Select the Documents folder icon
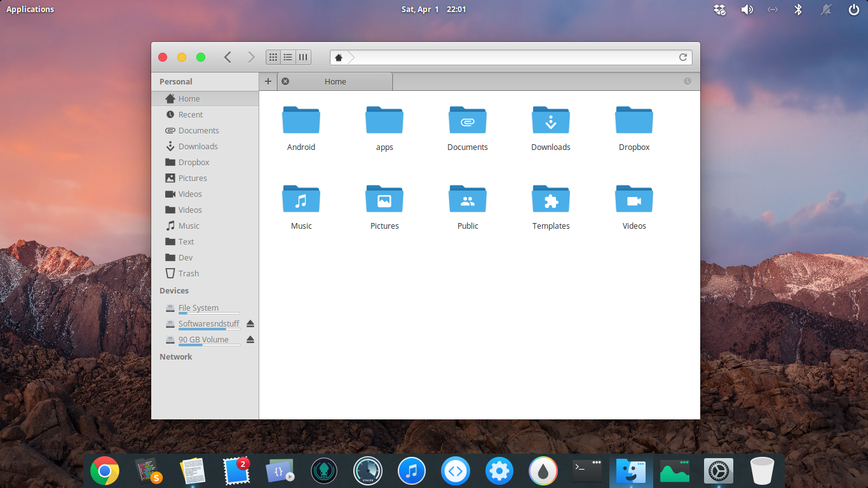868x488 pixels. (x=468, y=119)
